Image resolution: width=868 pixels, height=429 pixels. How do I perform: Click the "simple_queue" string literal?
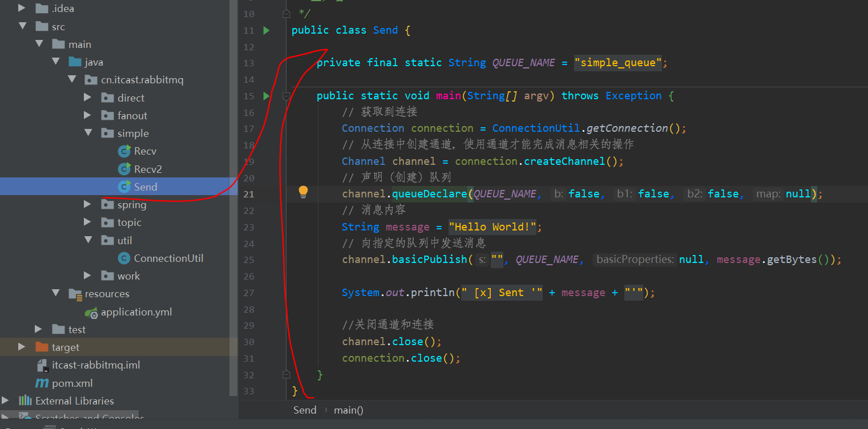(618, 63)
